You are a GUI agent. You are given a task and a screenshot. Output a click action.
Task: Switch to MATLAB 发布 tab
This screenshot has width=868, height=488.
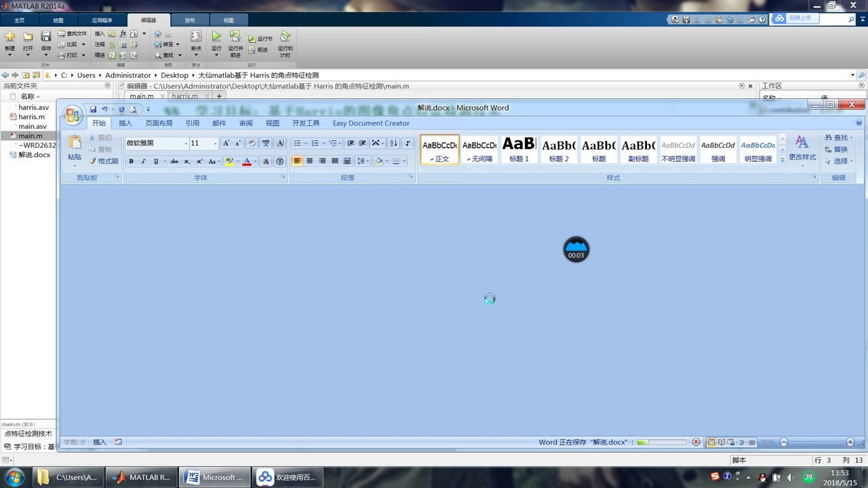pos(189,20)
